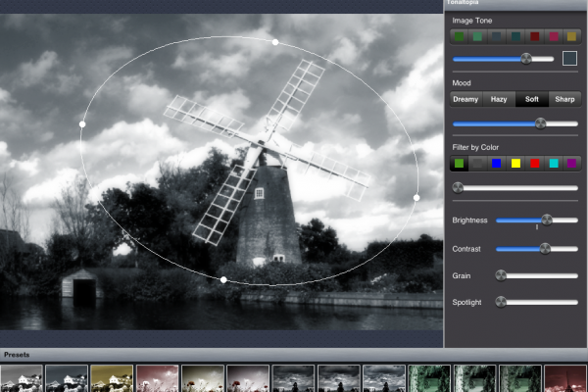The width and height of the screenshot is (588, 392).
Task: Click the Brightness label
Action: 469,220
